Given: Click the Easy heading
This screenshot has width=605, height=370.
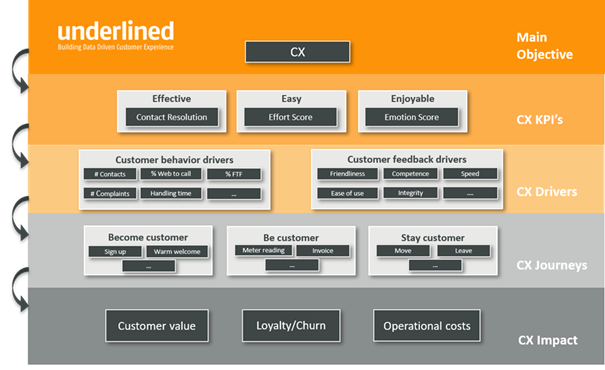Looking at the screenshot, I should (291, 99).
